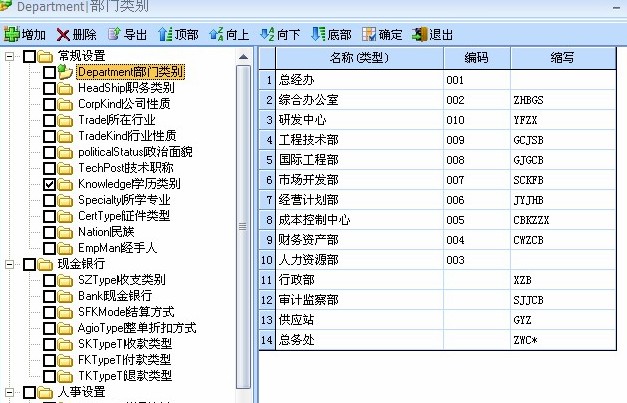Move item down with 向下 icon

tap(267, 34)
